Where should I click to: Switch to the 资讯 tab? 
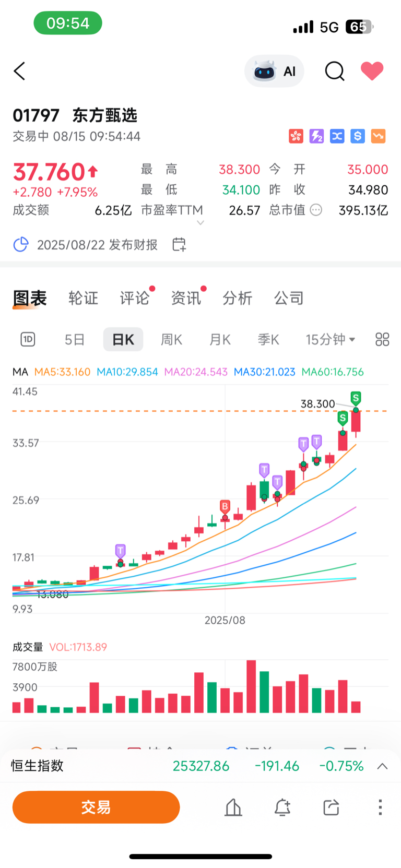[x=186, y=298]
